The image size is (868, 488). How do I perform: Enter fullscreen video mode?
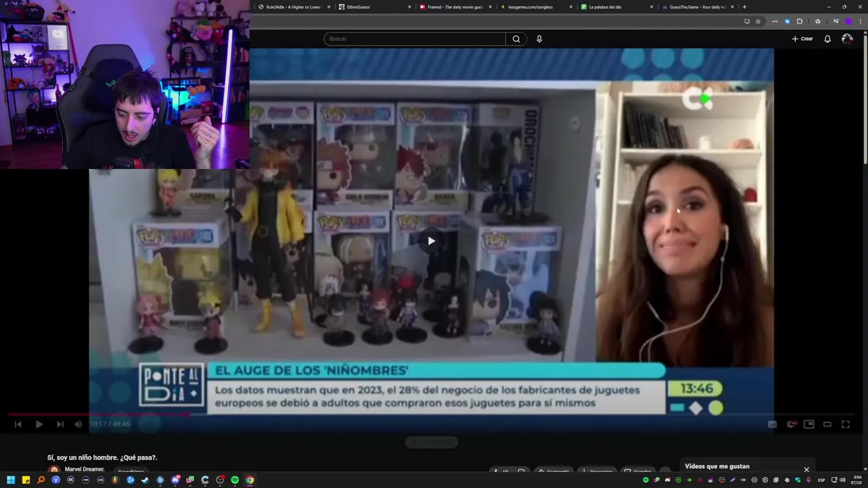pyautogui.click(x=846, y=424)
